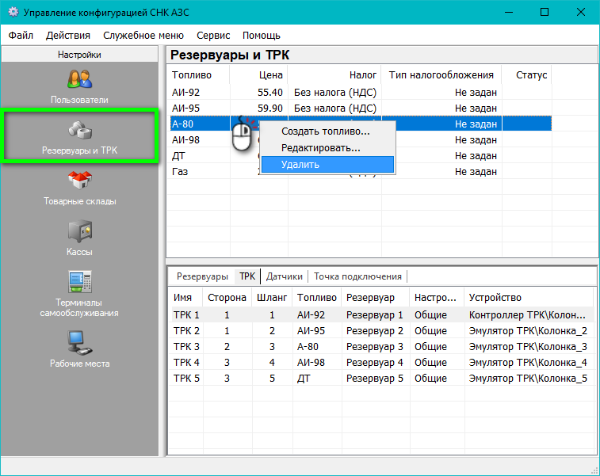
Task: Open the Помощь help menu
Action: click(x=261, y=35)
